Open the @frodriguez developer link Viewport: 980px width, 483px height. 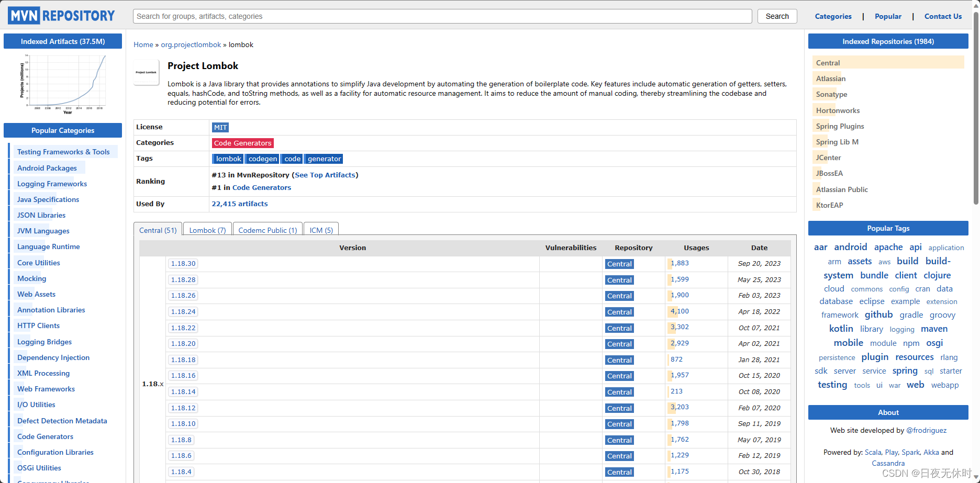(x=926, y=430)
